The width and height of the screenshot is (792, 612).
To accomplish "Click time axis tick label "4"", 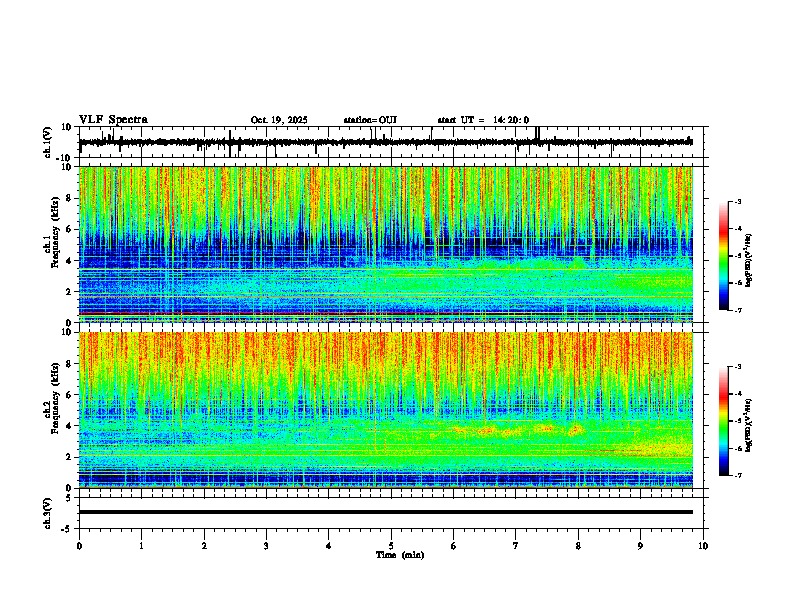I will tap(329, 546).
